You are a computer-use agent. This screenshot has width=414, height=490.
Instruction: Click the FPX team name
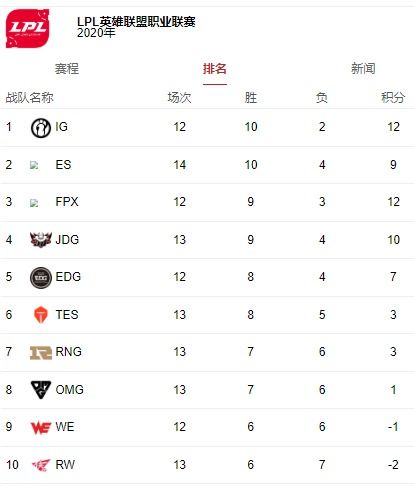67,202
